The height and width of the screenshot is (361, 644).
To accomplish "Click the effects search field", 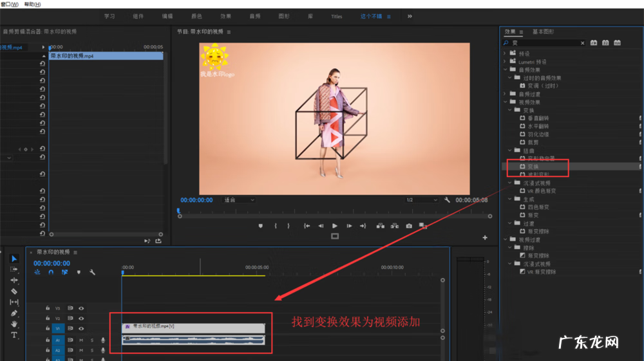I will click(544, 42).
